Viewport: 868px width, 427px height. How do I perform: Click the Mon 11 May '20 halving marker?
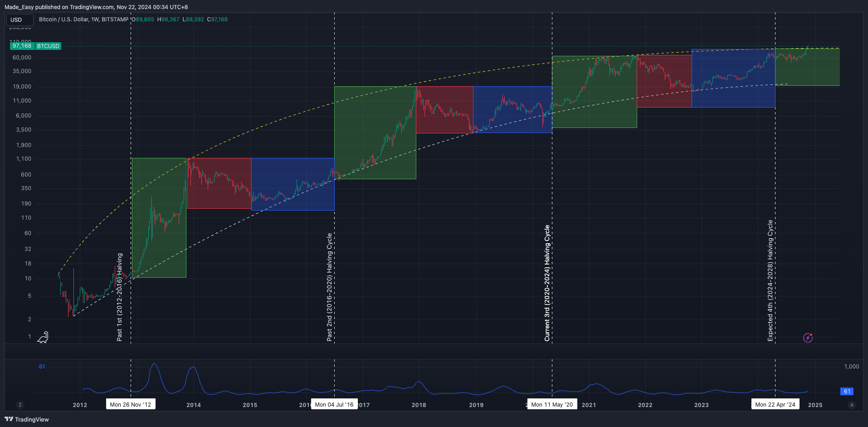pyautogui.click(x=551, y=404)
